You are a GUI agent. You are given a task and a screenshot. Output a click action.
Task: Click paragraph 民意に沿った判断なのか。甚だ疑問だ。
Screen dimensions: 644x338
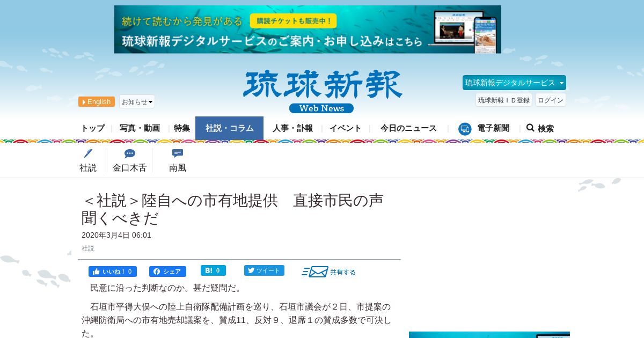point(166,288)
